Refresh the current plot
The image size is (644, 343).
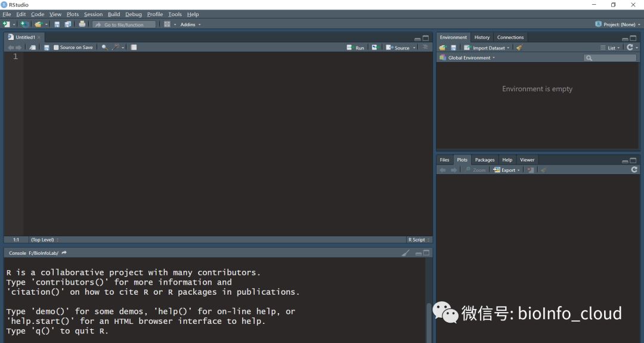click(x=634, y=169)
